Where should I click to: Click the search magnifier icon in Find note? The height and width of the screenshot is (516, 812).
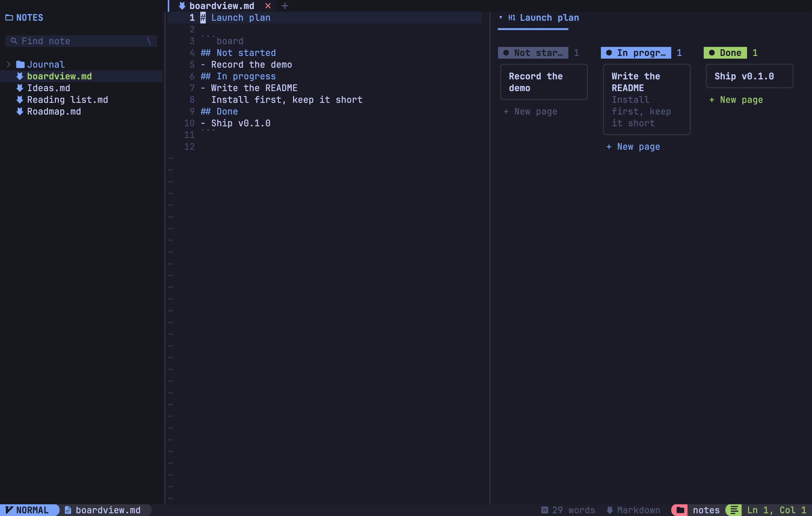(x=14, y=41)
